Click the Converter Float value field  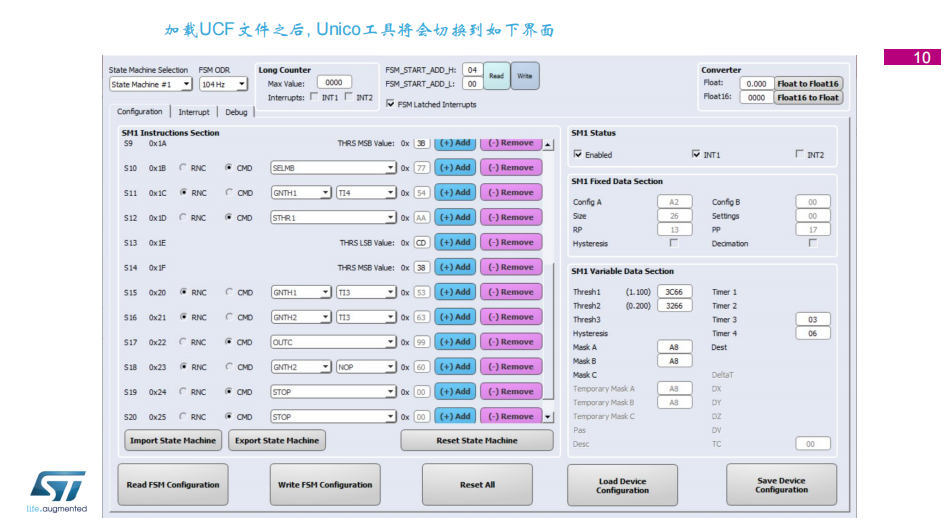pos(756,84)
